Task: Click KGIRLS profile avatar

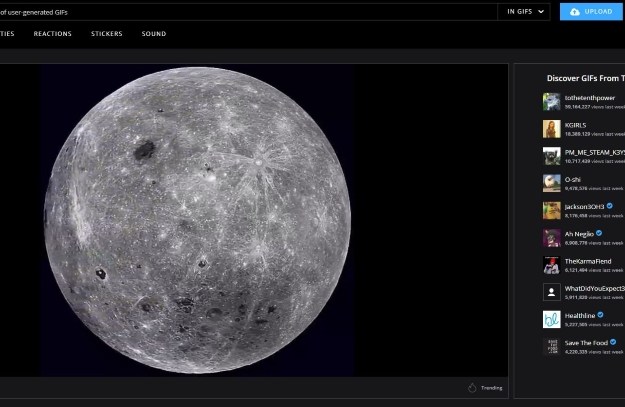Action: coord(551,128)
